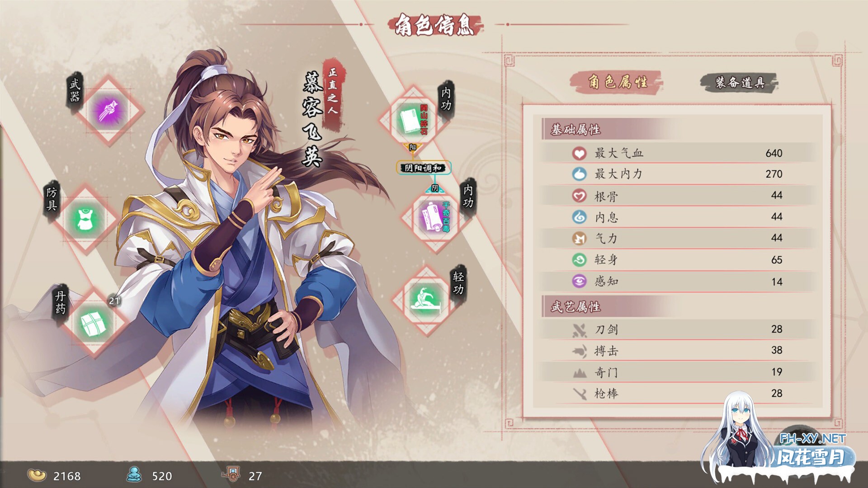This screenshot has height=488, width=868.
Task: Click the character name 慕容飞英
Action: tap(312, 118)
